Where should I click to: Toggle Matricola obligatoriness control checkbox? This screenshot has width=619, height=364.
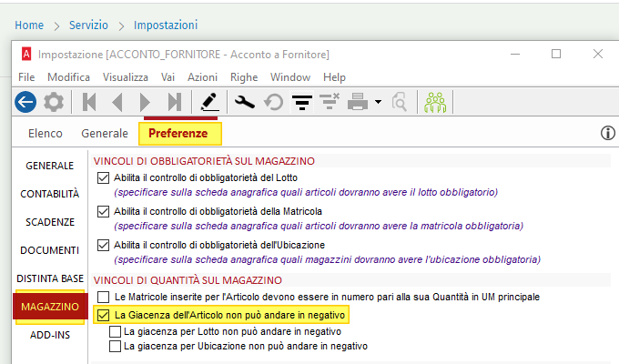coord(103,212)
